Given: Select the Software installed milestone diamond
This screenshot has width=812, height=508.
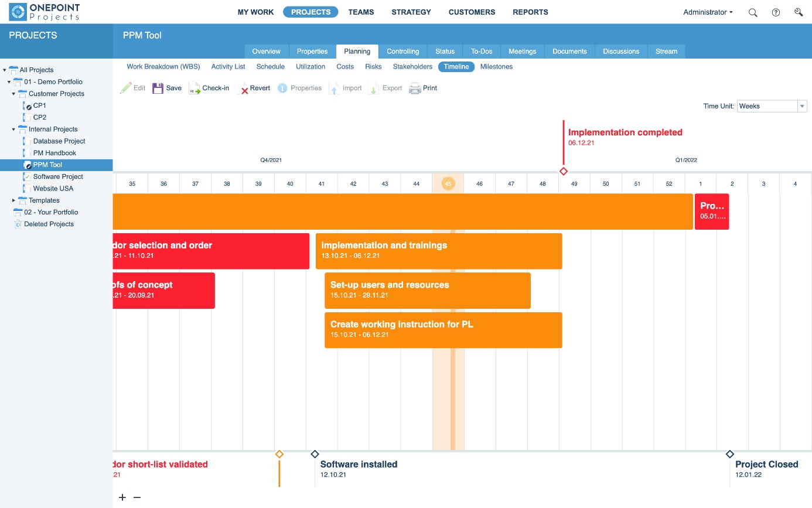Looking at the screenshot, I should [x=315, y=454].
